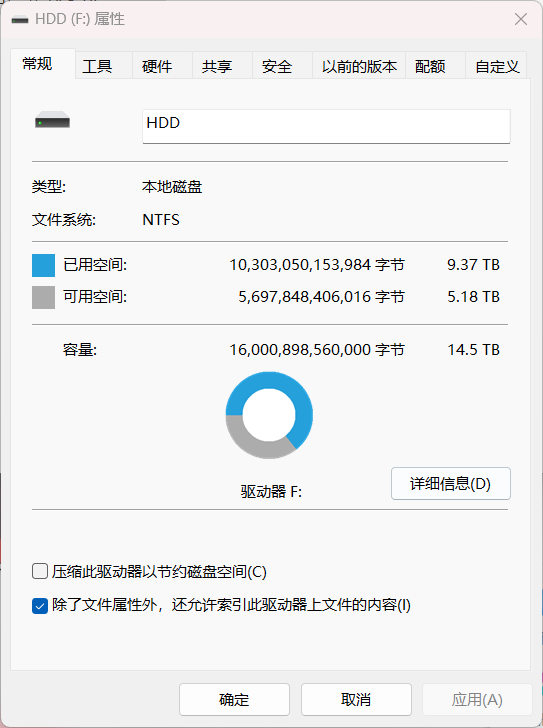The width and height of the screenshot is (543, 728).
Task: Open the 硬件 tab
Action: [x=157, y=66]
